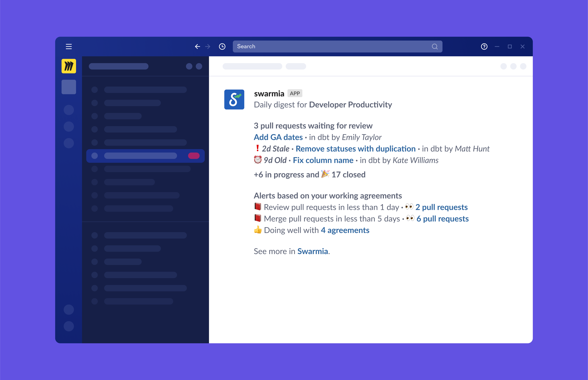Open the Fix column name link

323,160
